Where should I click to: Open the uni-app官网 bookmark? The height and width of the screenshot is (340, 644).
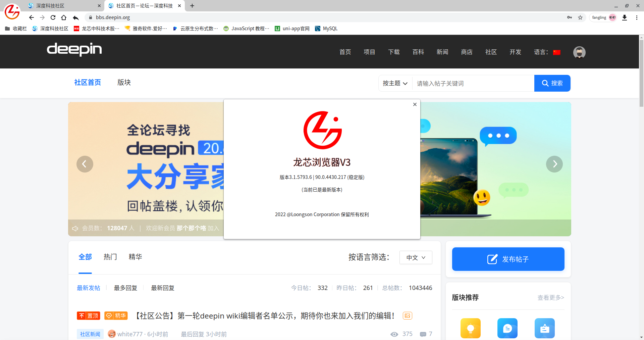292,29
